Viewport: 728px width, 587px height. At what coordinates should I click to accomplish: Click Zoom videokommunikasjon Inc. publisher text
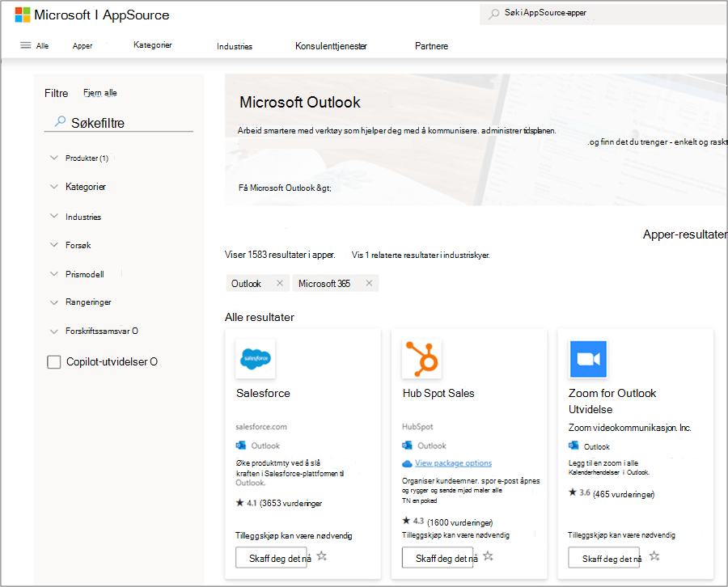629,428
